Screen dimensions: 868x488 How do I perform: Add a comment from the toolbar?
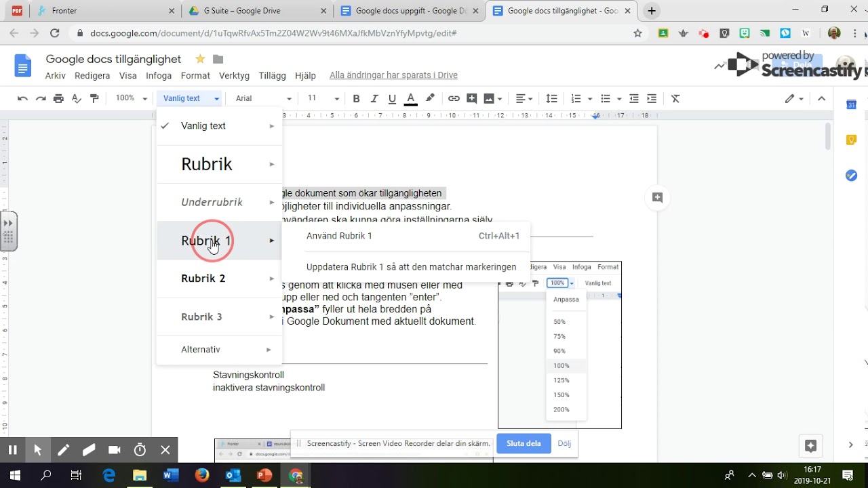click(x=472, y=98)
